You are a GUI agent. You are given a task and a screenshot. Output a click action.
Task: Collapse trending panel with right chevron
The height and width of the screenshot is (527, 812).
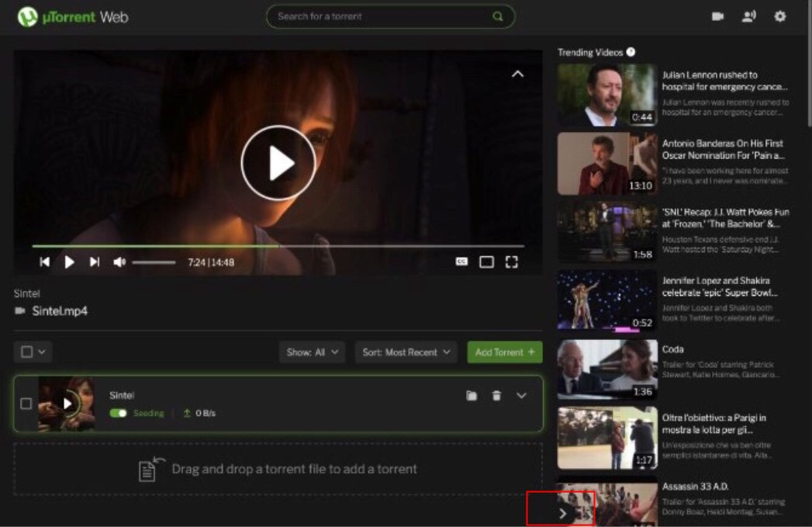pos(562,514)
